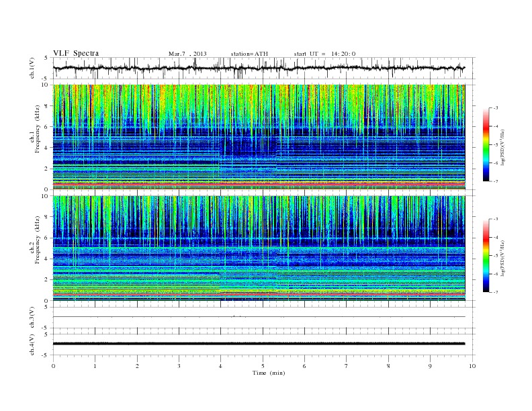
Task: Click the "4" kHz tick on ch.2 frequency axis
Action: [46, 259]
